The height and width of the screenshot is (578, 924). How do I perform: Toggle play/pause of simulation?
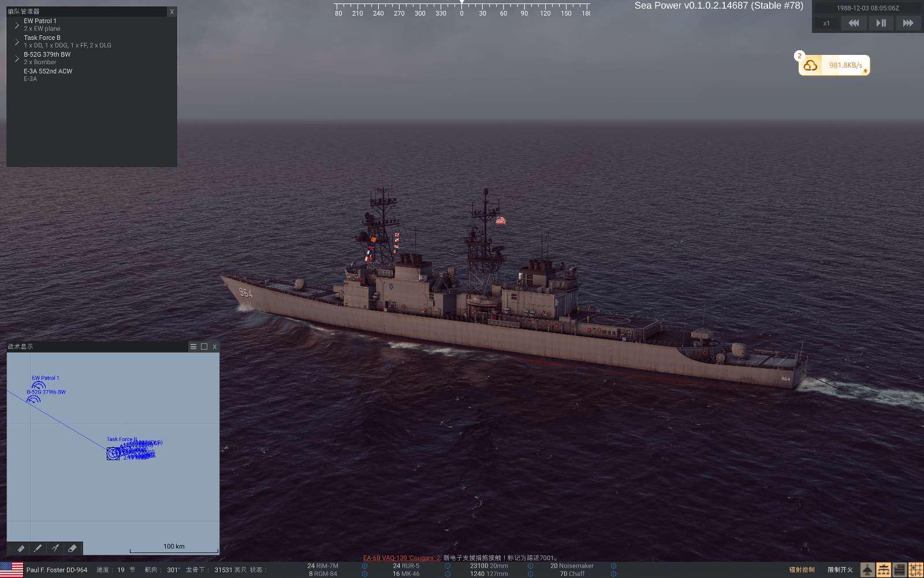(x=881, y=23)
